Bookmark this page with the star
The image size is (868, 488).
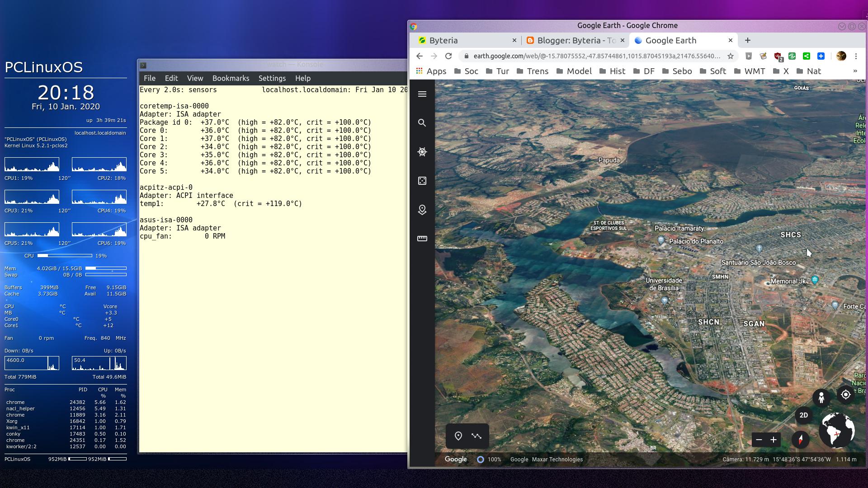click(730, 56)
